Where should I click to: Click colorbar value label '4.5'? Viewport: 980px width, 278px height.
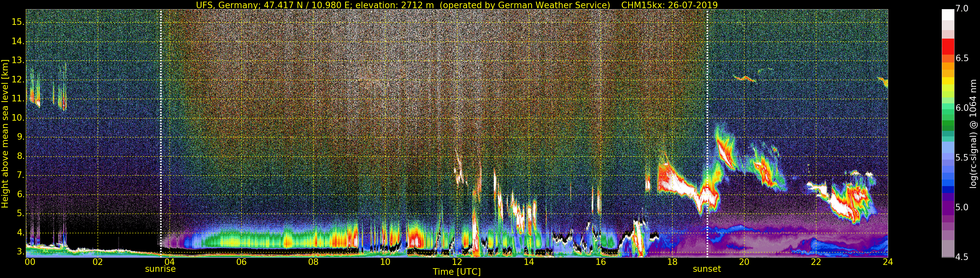pos(962,257)
